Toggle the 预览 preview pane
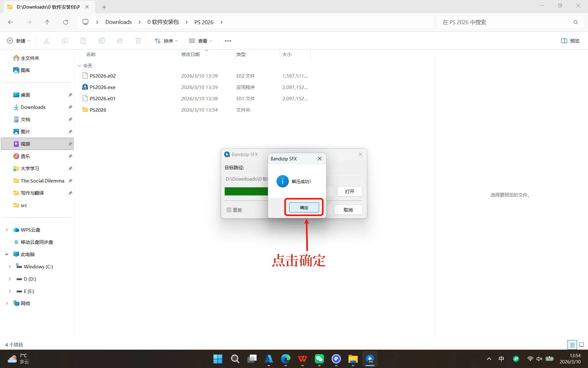This screenshot has width=588, height=368. click(570, 41)
